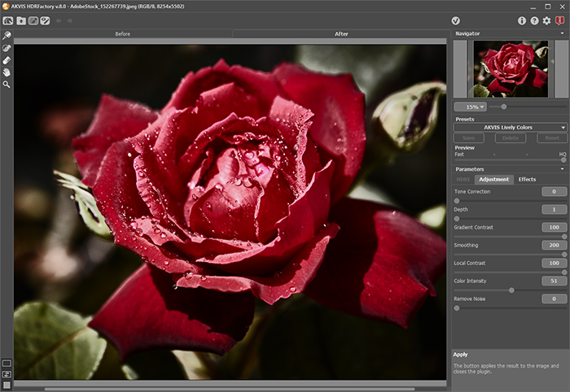Select the Eraser tool in toolbar
This screenshot has width=570, height=392.
[x=7, y=59]
